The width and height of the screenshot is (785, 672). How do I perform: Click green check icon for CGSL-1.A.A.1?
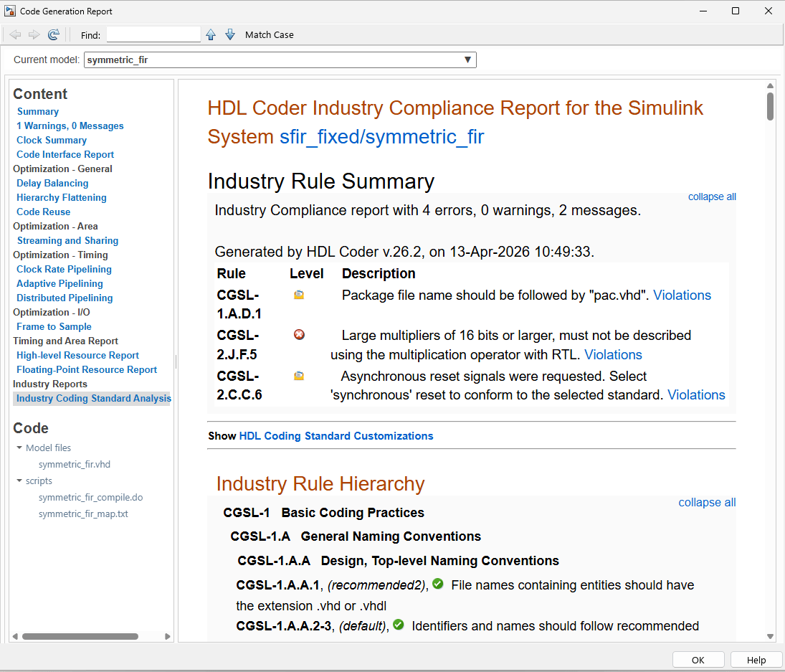click(x=437, y=584)
